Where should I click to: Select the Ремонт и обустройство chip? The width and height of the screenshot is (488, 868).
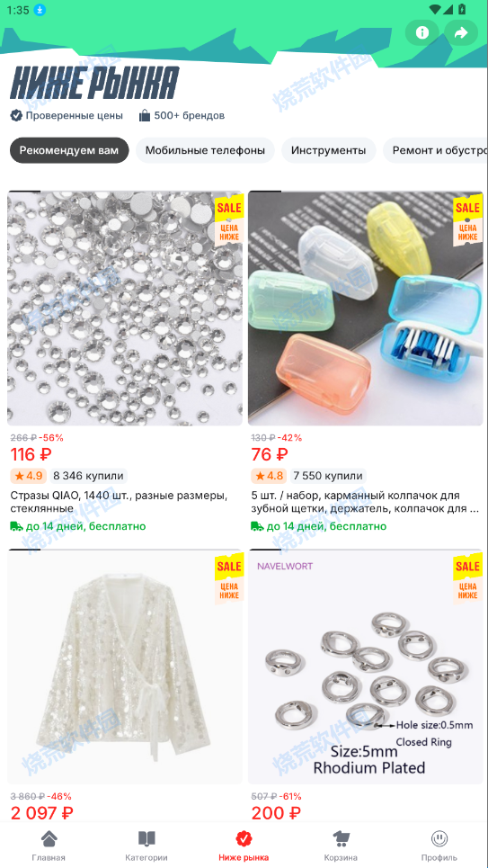(x=436, y=150)
